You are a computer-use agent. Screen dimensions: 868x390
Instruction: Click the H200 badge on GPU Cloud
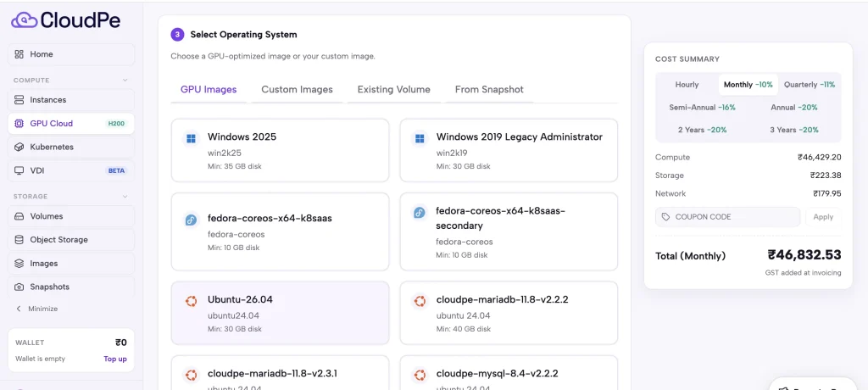116,124
